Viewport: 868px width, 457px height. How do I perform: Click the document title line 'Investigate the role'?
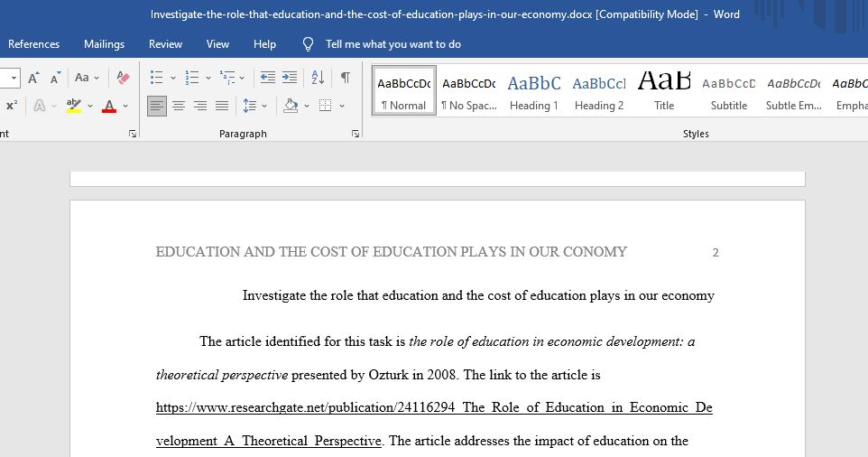(x=478, y=295)
